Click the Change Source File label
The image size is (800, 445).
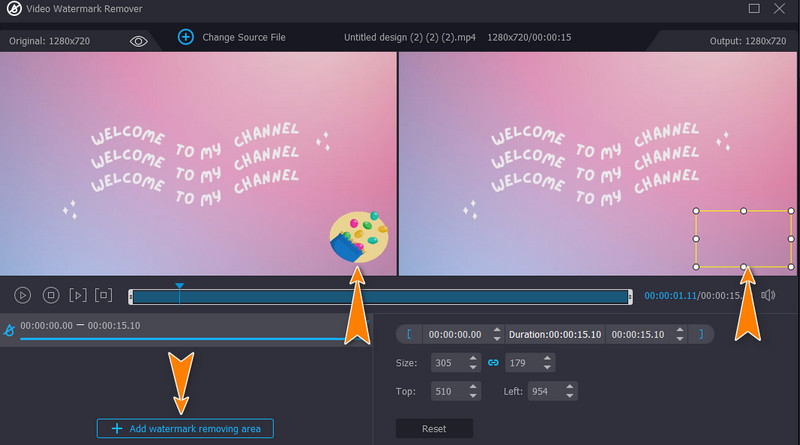244,37
